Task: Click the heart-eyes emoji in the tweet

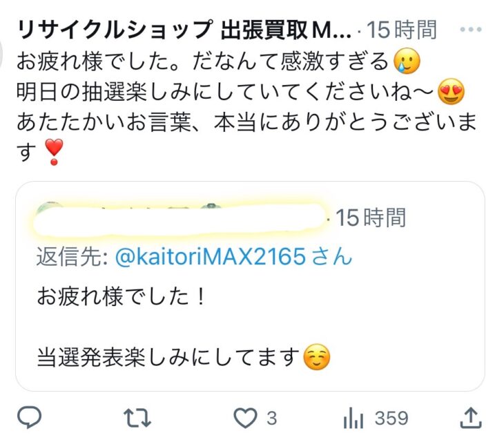Action: click(452, 92)
